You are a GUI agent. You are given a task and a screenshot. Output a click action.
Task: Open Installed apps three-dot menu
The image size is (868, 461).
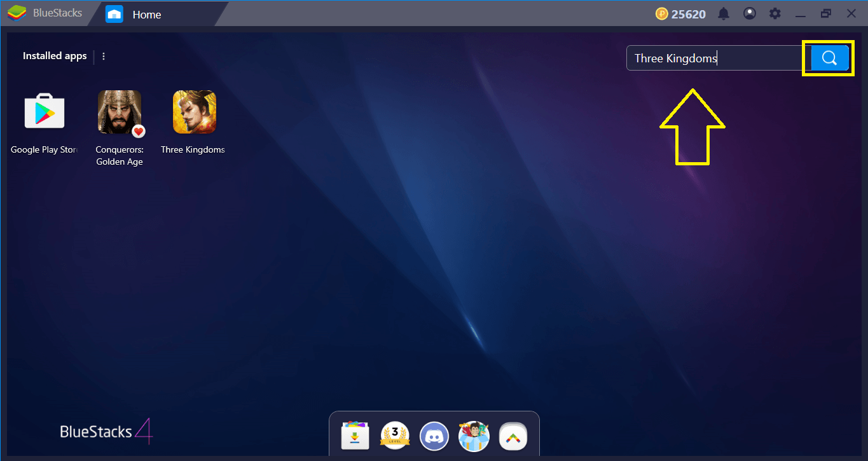104,56
